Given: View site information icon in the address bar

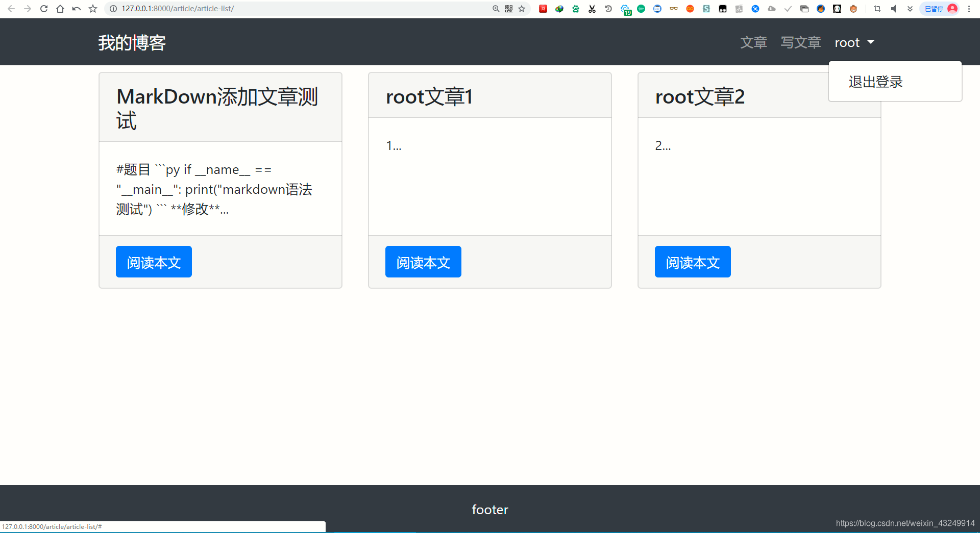Looking at the screenshot, I should click(x=113, y=9).
